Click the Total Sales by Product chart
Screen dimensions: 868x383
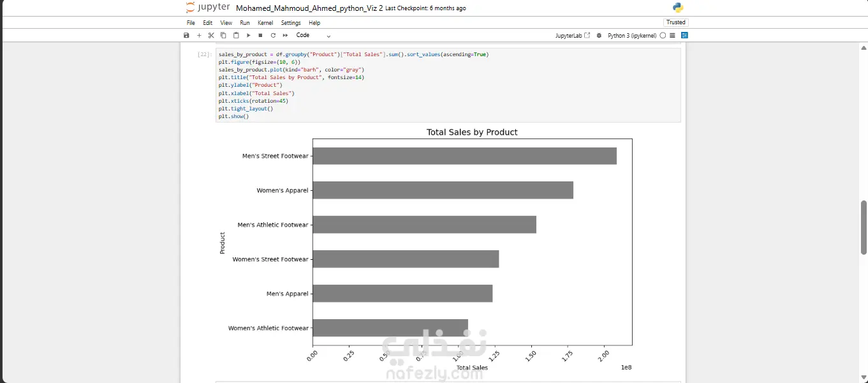point(425,250)
